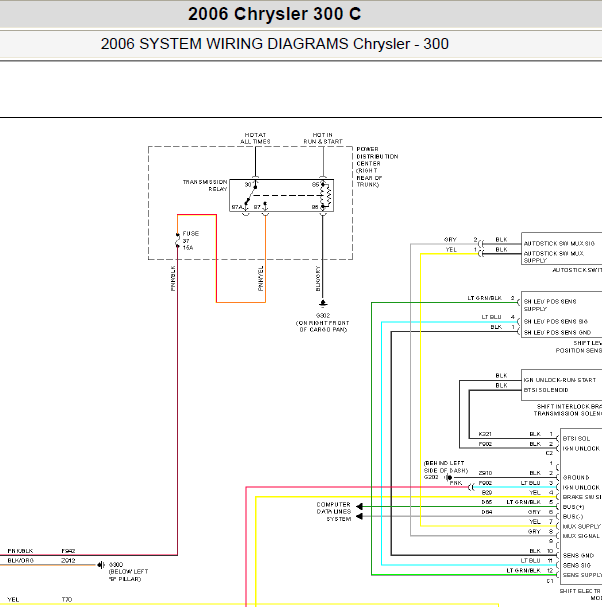This screenshot has width=602, height=607.
Task: Click the "COMPUTER DATA LINES SYSTEM" label
Action: pyautogui.click(x=333, y=512)
